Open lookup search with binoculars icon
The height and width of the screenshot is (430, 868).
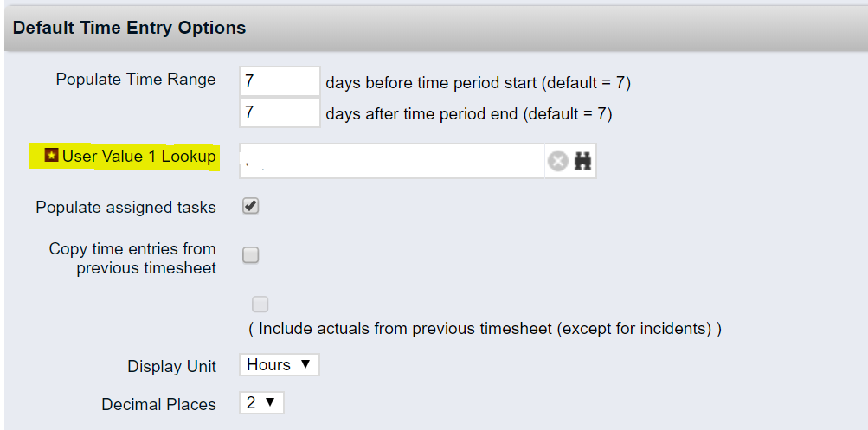point(582,161)
